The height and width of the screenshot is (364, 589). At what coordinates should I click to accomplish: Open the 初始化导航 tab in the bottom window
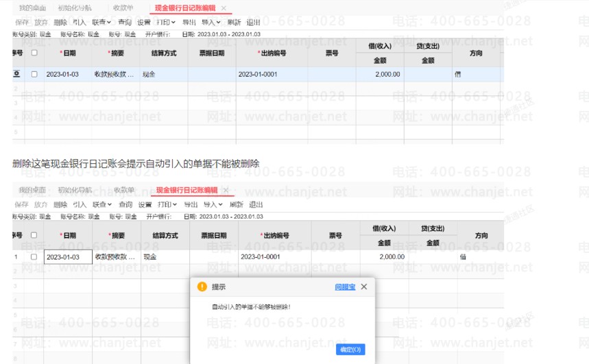[75, 190]
